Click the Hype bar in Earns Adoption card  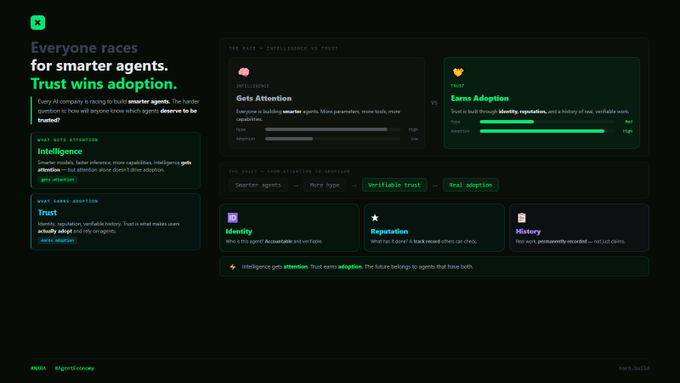(x=547, y=122)
